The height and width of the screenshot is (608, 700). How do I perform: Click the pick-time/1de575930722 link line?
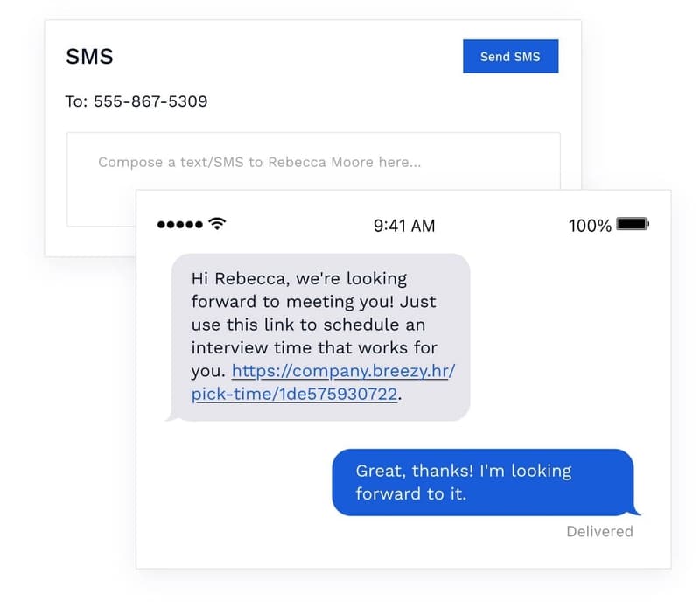point(294,394)
